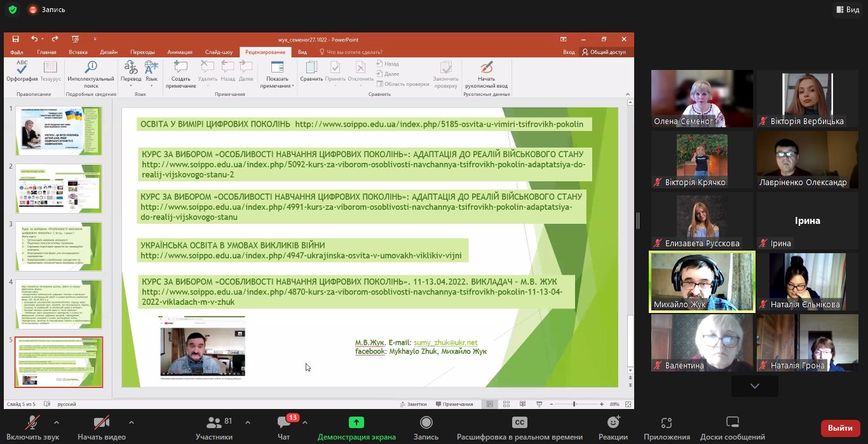The width and height of the screenshot is (868, 444).
Task: Open the Zoom Чат panel
Action: click(x=283, y=428)
